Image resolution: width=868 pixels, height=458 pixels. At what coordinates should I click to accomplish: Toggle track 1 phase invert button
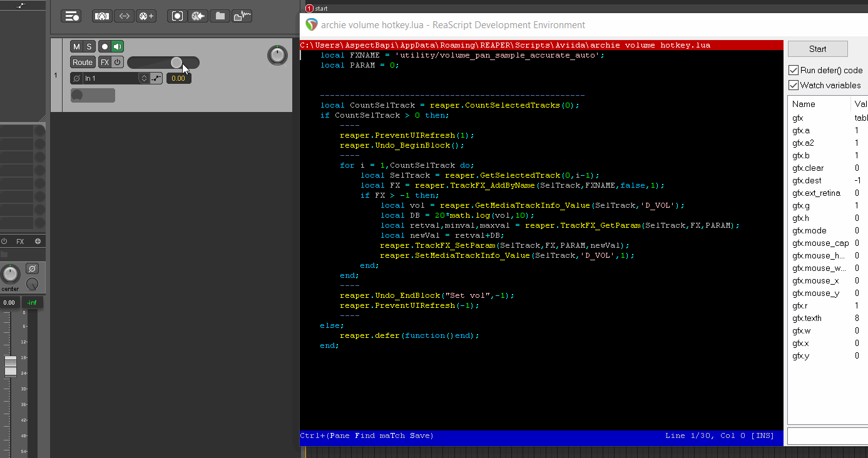(x=76, y=78)
